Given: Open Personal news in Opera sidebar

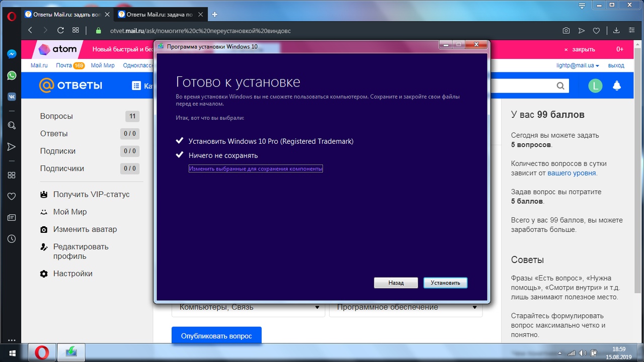Looking at the screenshot, I should [11, 218].
